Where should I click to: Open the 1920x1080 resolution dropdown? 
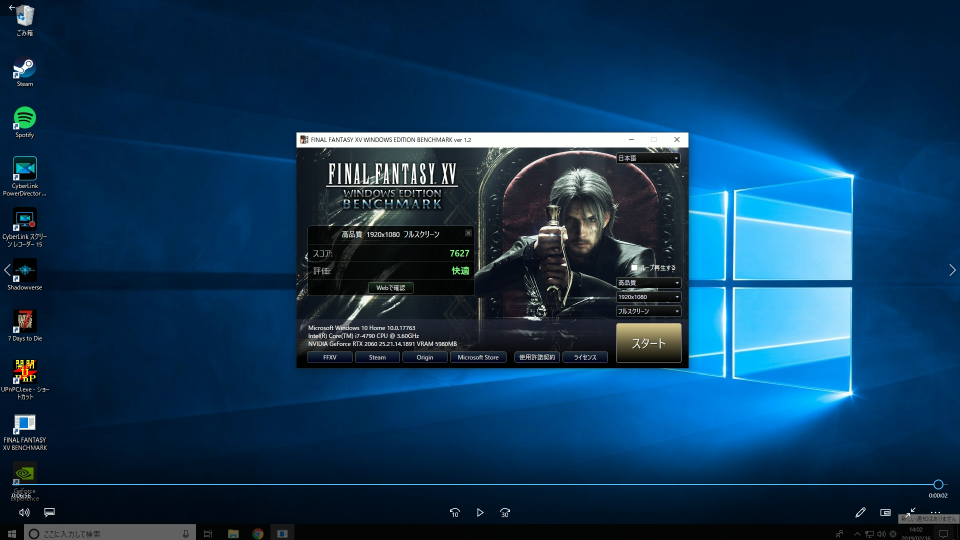tap(648, 297)
